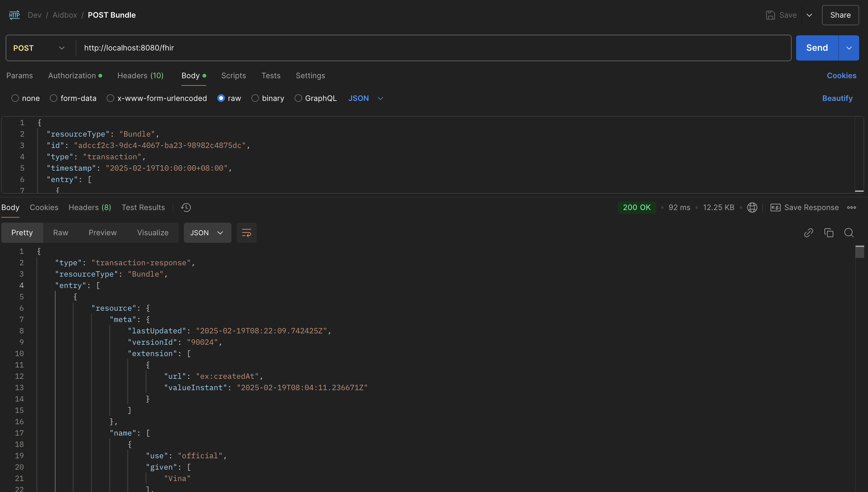Open the Test Results tab
Screen dimensions: 868x492
[x=143, y=208]
